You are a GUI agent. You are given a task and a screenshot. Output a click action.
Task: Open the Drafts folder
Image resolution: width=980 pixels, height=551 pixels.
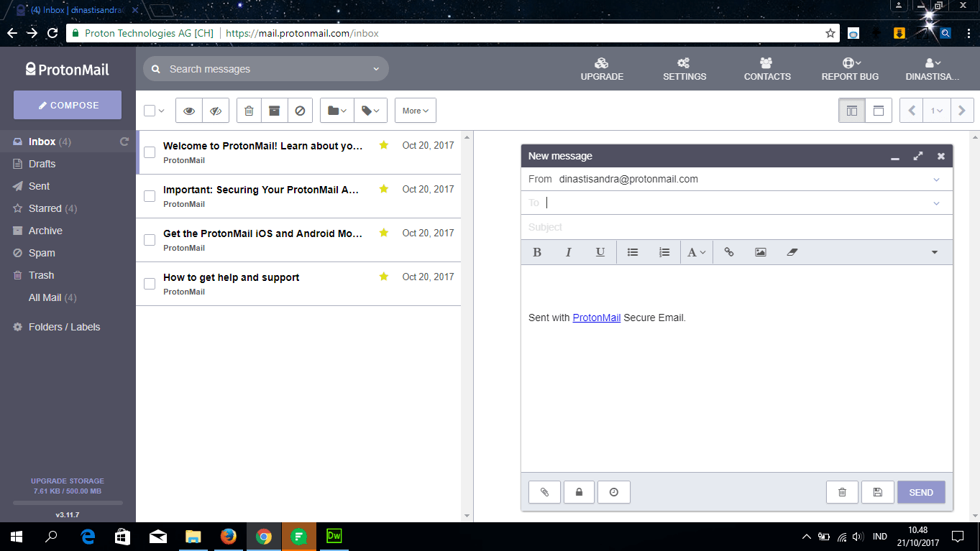point(42,164)
